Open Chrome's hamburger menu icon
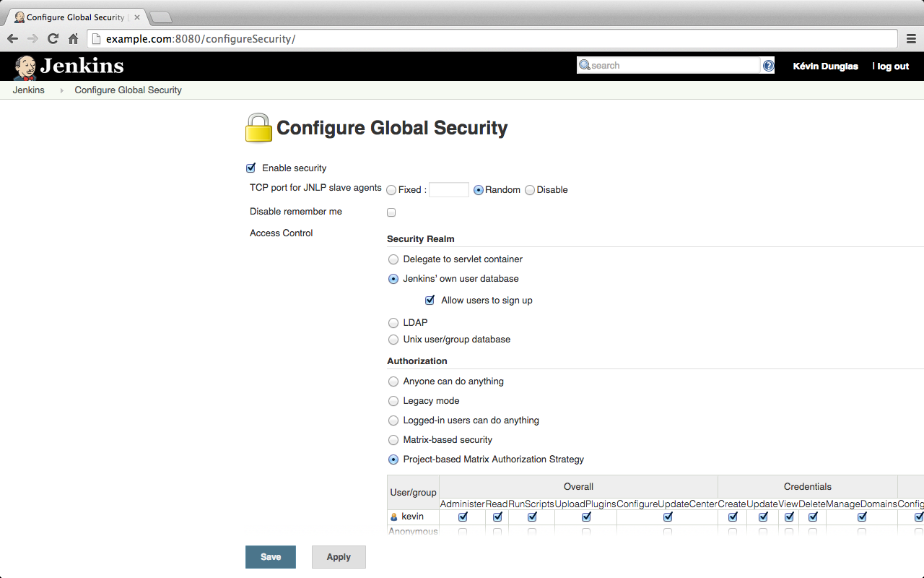Image resolution: width=924 pixels, height=578 pixels. (x=912, y=38)
